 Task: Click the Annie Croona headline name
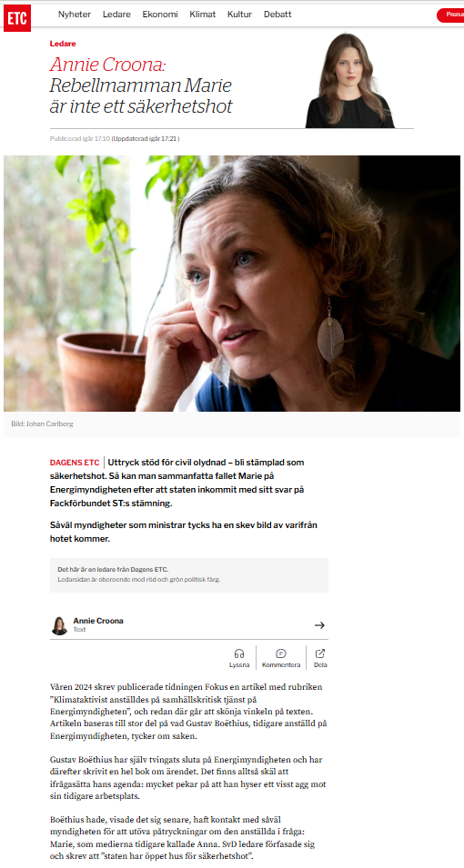point(108,65)
